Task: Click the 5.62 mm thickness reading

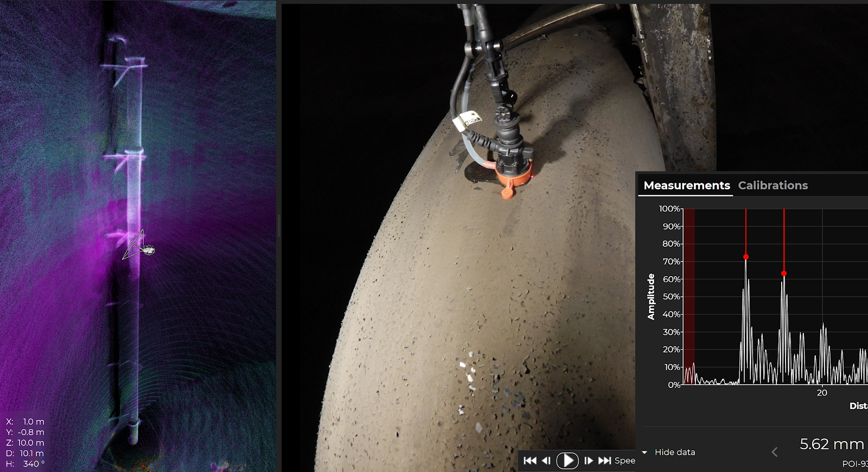Action: (x=832, y=444)
